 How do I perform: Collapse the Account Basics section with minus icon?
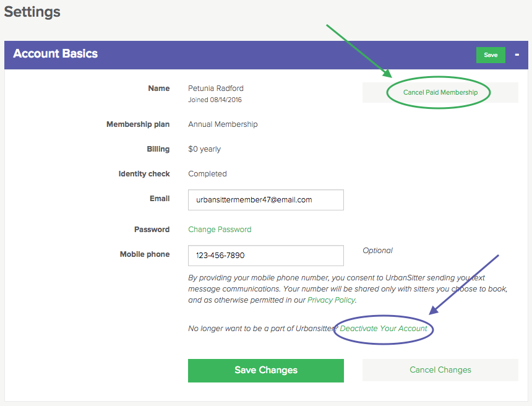[517, 54]
